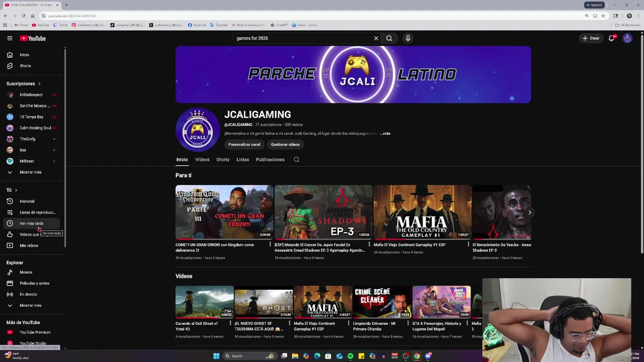This screenshot has height=362, width=644.
Task: Open the account avatar menu
Action: coord(627,38)
